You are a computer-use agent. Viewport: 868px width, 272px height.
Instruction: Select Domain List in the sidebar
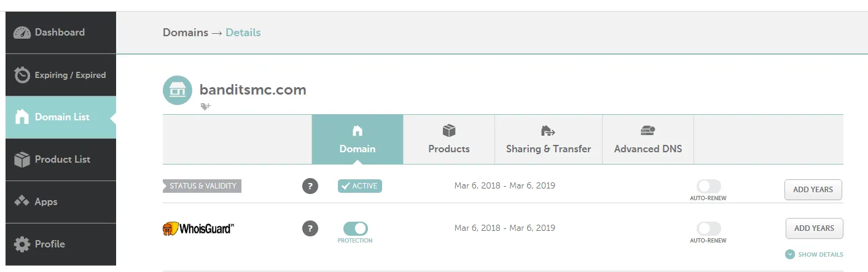[61, 117]
